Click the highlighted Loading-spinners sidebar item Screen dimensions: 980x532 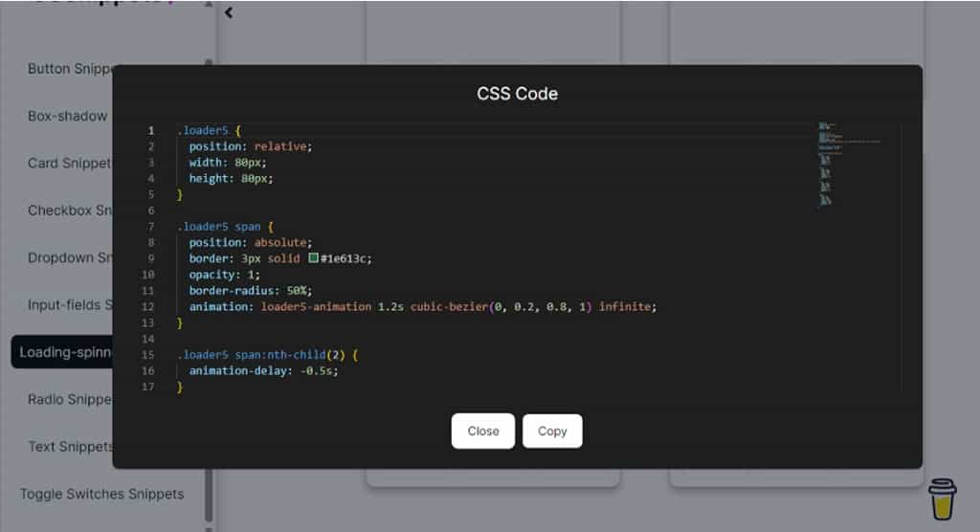(62, 352)
